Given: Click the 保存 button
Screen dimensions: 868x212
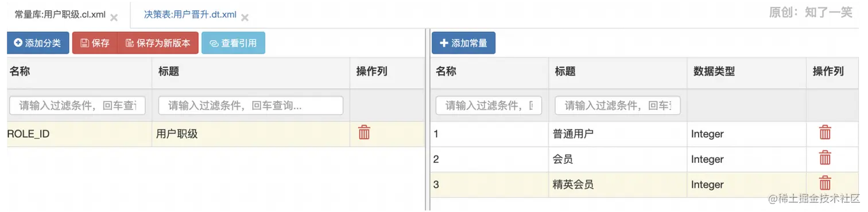Looking at the screenshot, I should point(95,43).
